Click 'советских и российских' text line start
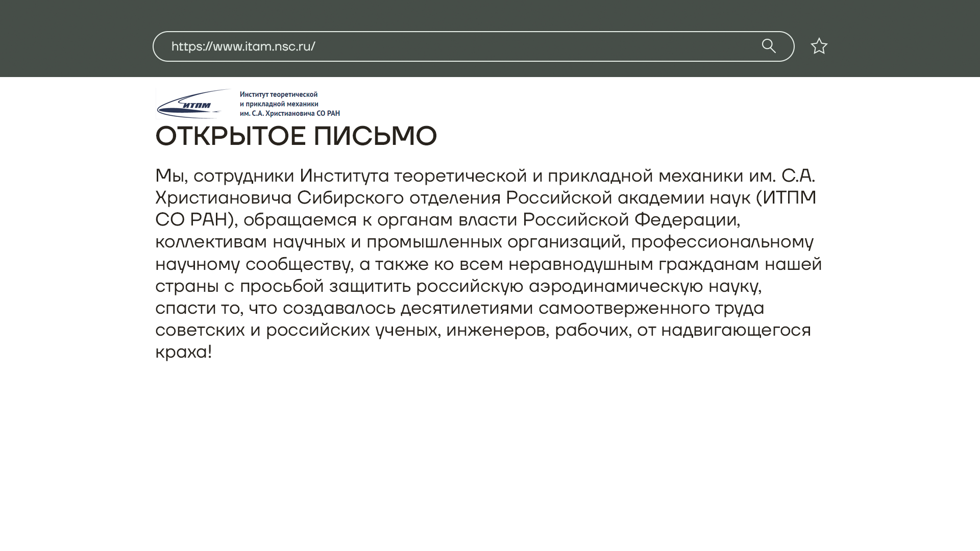980x551 pixels. click(262, 330)
